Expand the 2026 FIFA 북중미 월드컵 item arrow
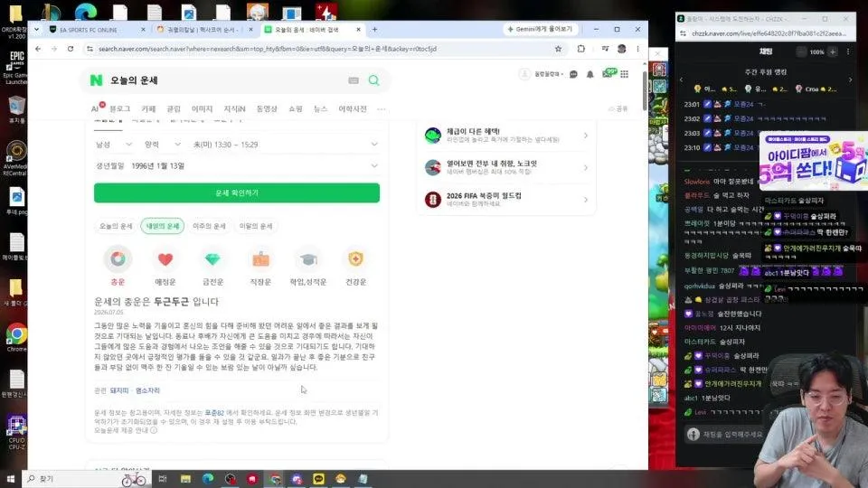This screenshot has height=488, width=868. pyautogui.click(x=586, y=200)
